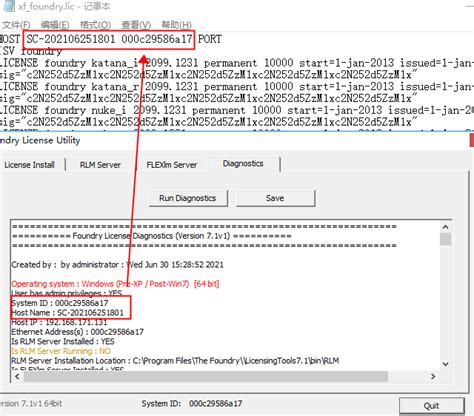Viewport: 474px width, 416px height.
Task: Click the 'Created by : by administrator' line
Action: point(117,265)
